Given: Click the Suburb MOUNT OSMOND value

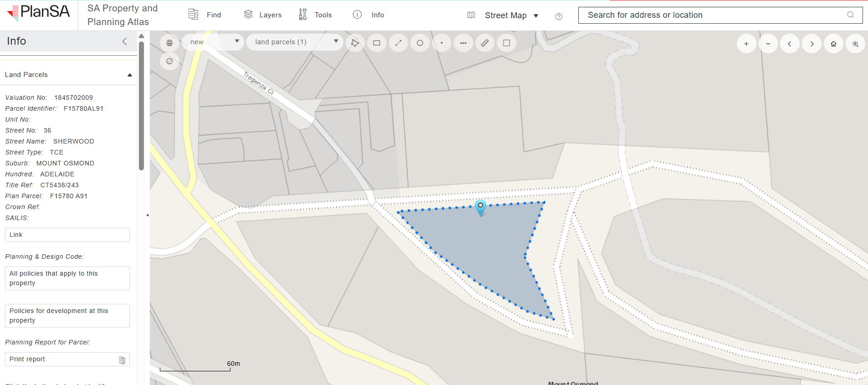Looking at the screenshot, I should [65, 163].
